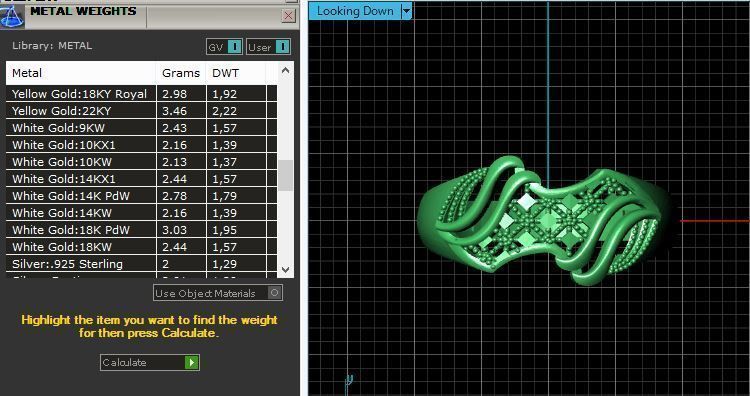Click the metal list scrollbar thumb
The image size is (750, 396).
click(286, 176)
